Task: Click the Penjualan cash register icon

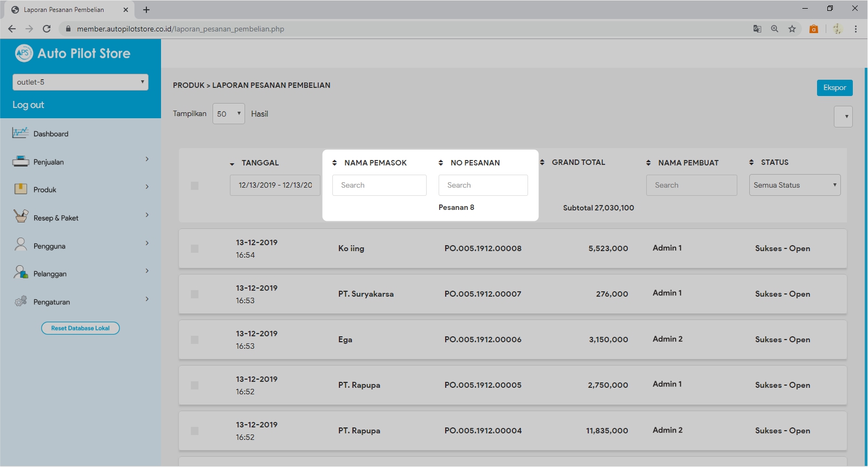Action: [x=21, y=161]
